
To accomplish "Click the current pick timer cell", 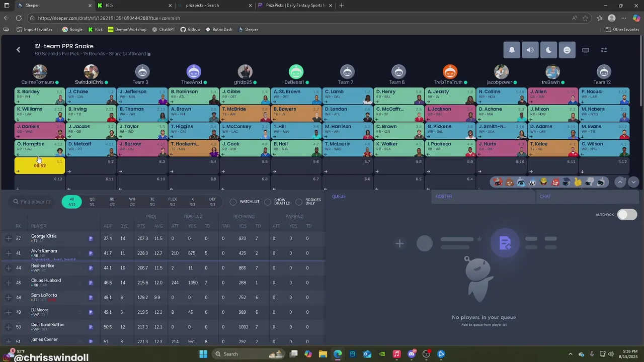I will coord(40,165).
